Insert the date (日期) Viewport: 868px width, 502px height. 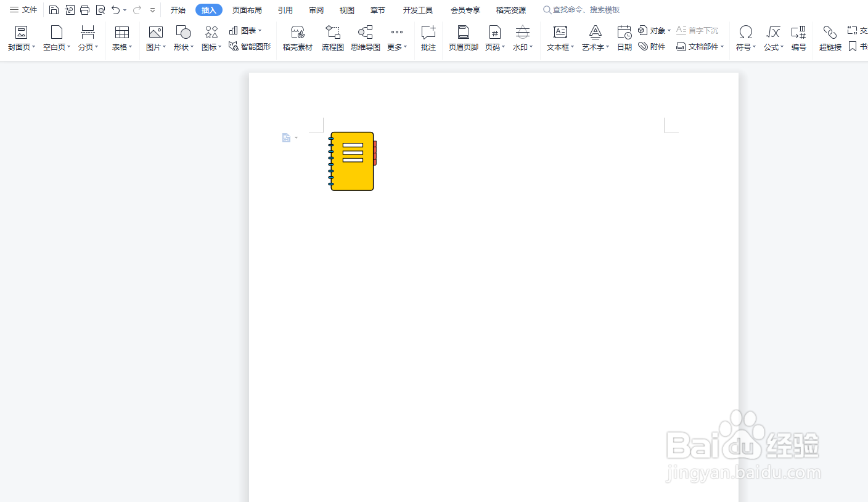point(624,38)
